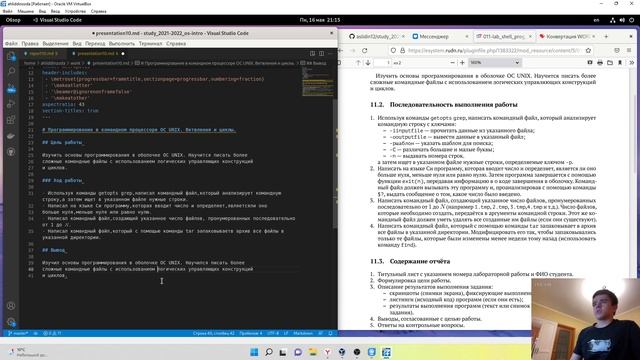Click the Markdown language mode in status bar
Screen dimensions: 640x360
[x=303, y=333]
